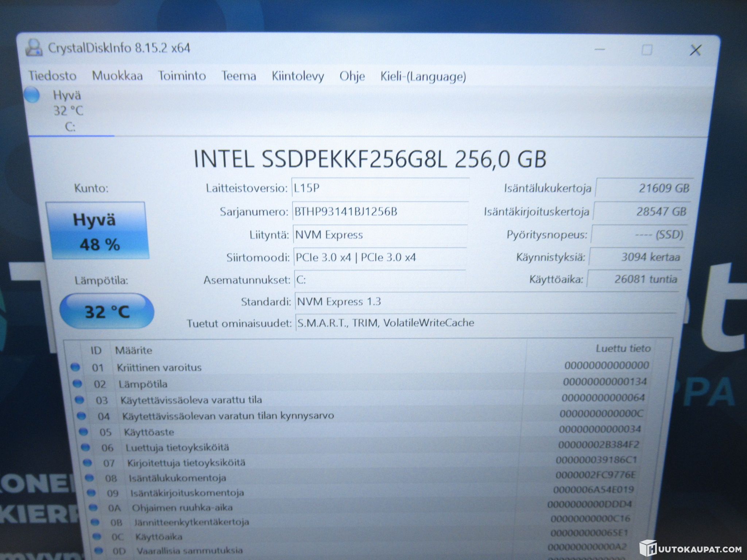Open the Toiminto menu

click(x=182, y=75)
